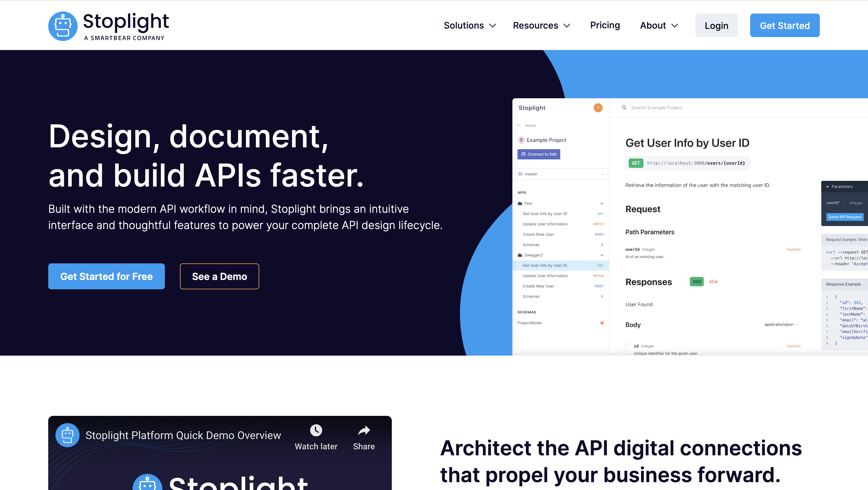Click the ProjectModel schema icon
The width and height of the screenshot is (868, 490).
pyautogui.click(x=602, y=322)
